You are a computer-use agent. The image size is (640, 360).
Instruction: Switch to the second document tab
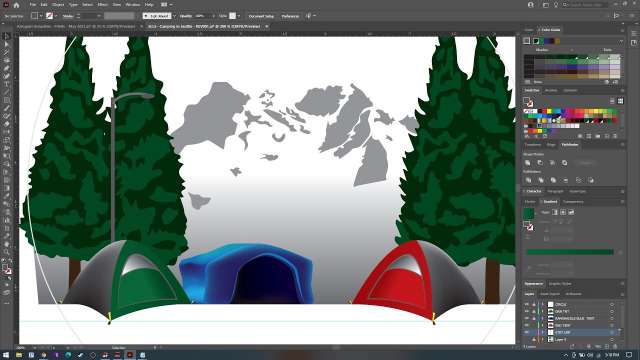tap(204, 27)
